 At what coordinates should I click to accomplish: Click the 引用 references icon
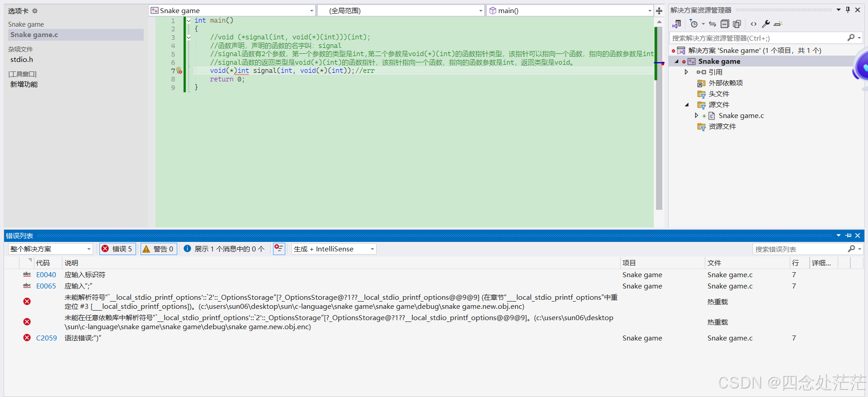point(701,72)
